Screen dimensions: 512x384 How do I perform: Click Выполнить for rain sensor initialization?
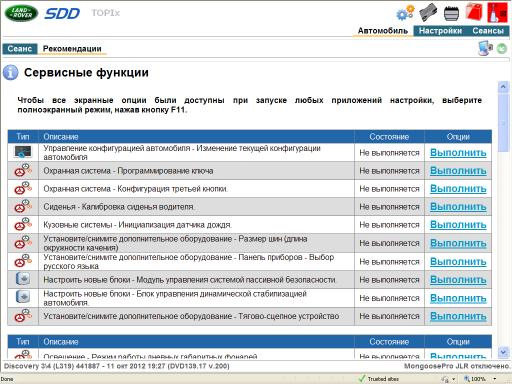point(458,225)
